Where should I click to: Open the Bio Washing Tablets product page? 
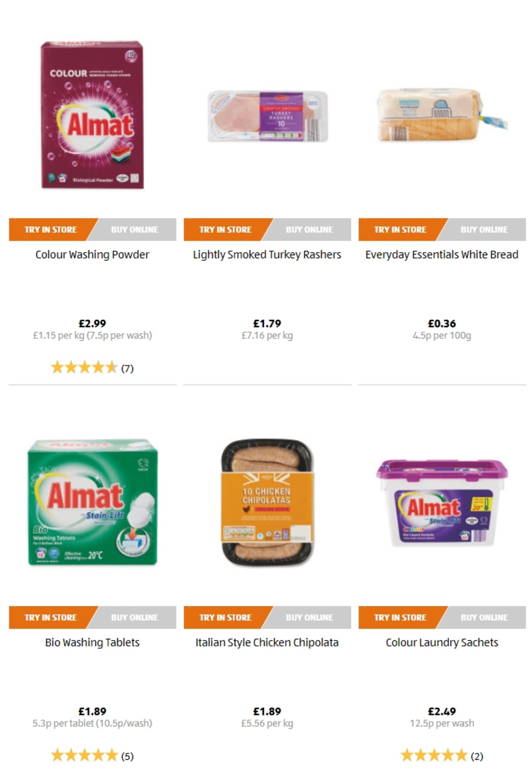click(92, 642)
